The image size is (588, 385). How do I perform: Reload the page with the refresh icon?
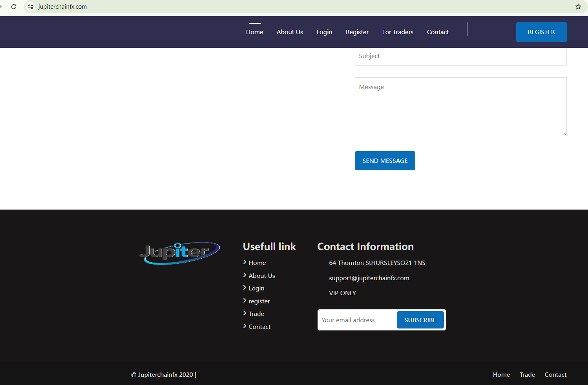click(x=14, y=7)
